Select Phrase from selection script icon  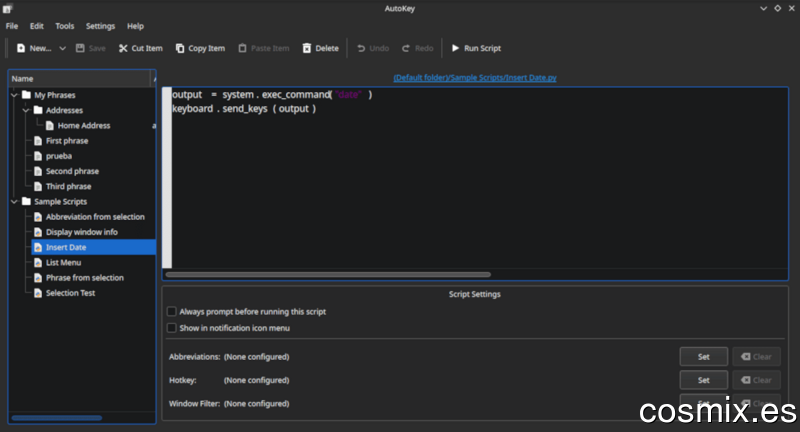[38, 278]
